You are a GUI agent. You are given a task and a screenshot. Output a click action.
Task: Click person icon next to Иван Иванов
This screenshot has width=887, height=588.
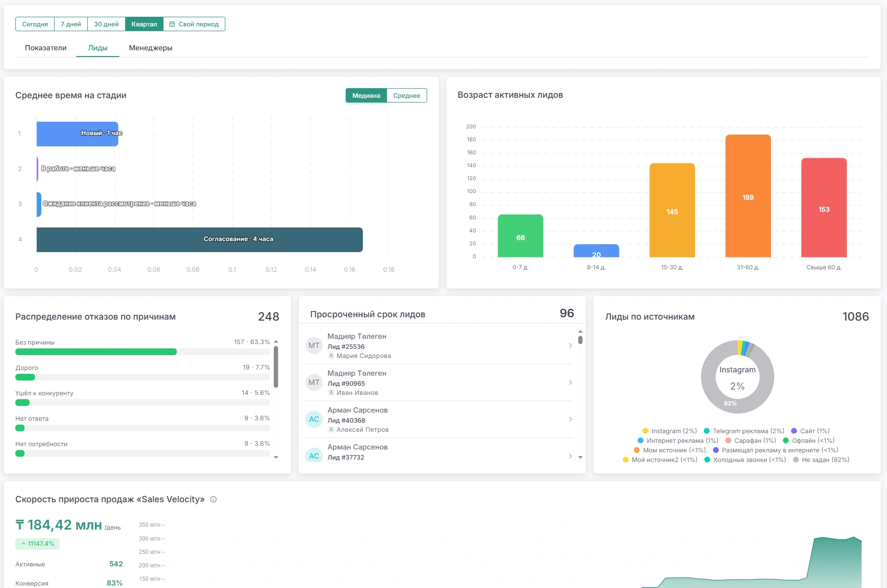(331, 393)
